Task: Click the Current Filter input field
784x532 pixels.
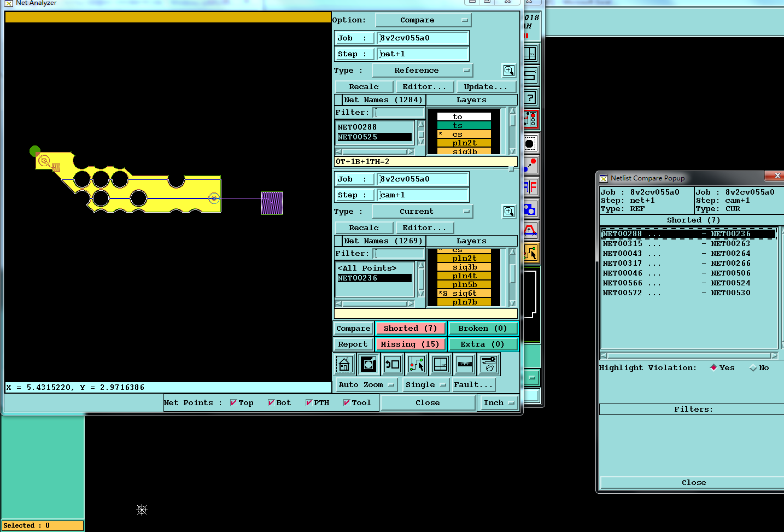Action: tap(399, 254)
